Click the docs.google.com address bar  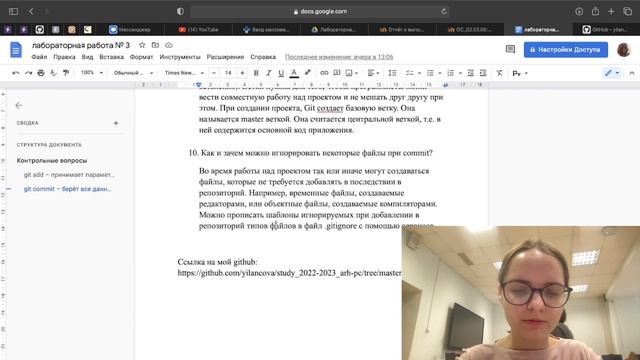(x=320, y=11)
